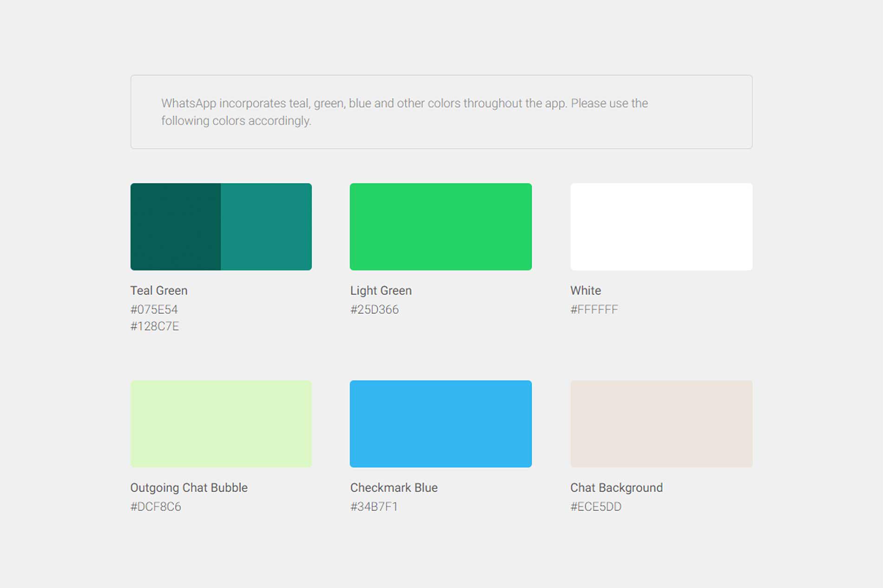Viewport: 883px width, 588px height.
Task: Click the hex code #ECE5DD
Action: [596, 507]
